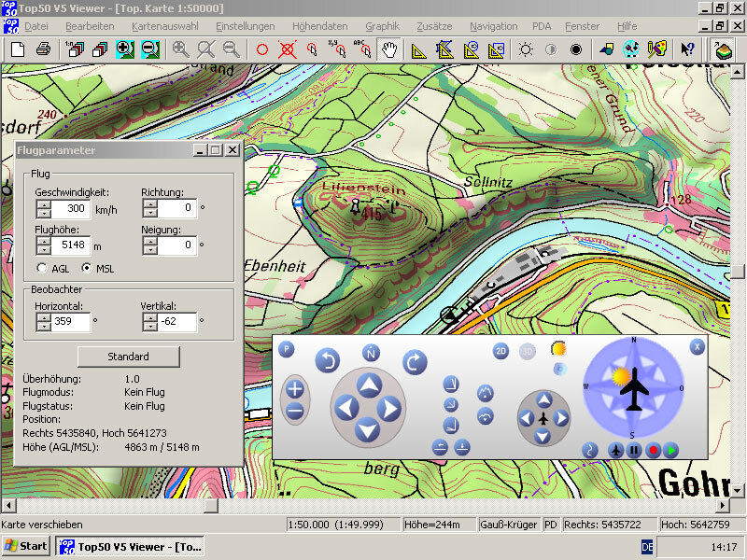Switch to 3D view mode
747x560 pixels.
tap(528, 352)
